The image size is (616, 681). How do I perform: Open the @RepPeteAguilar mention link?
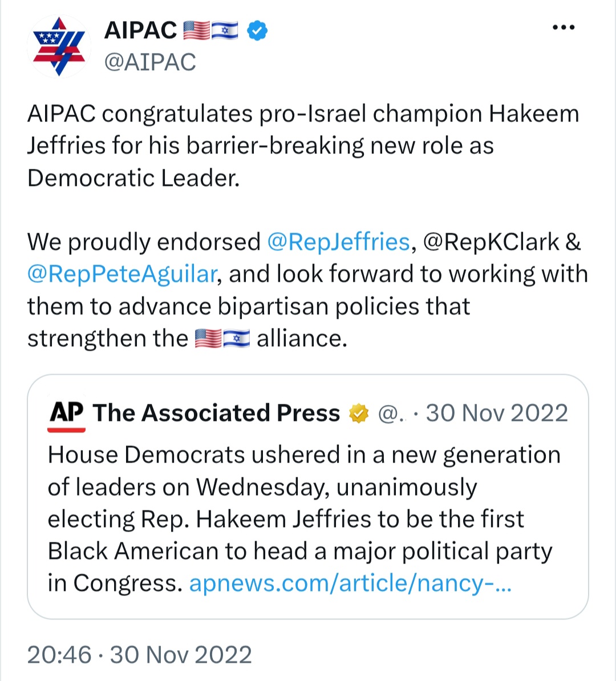tap(121, 274)
